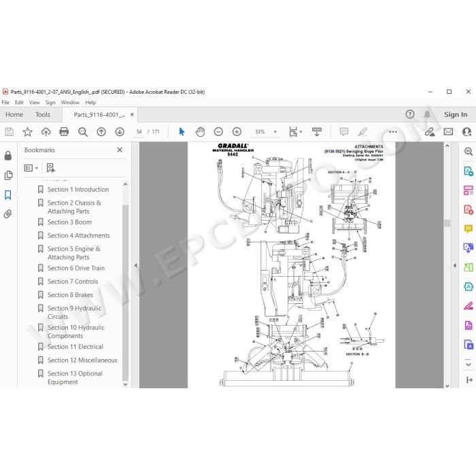Open the File menu
This screenshot has height=476, width=476.
point(5,102)
